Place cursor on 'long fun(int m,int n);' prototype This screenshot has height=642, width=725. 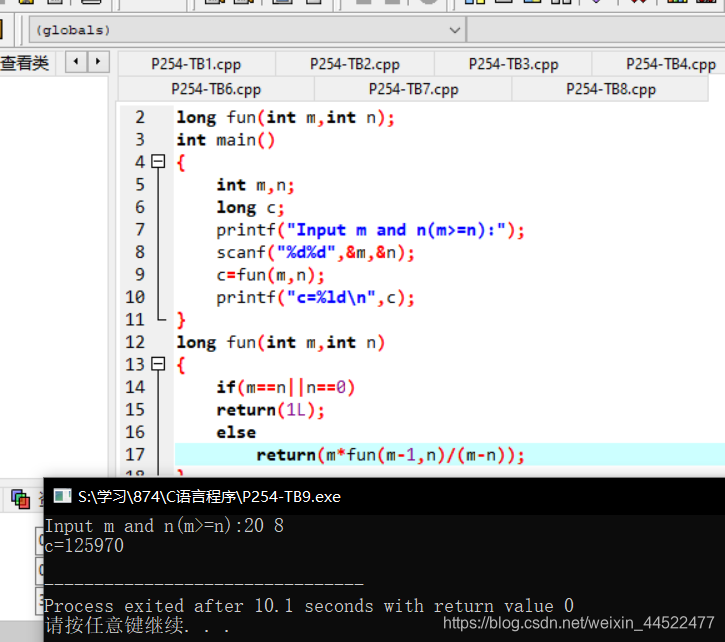click(286, 117)
